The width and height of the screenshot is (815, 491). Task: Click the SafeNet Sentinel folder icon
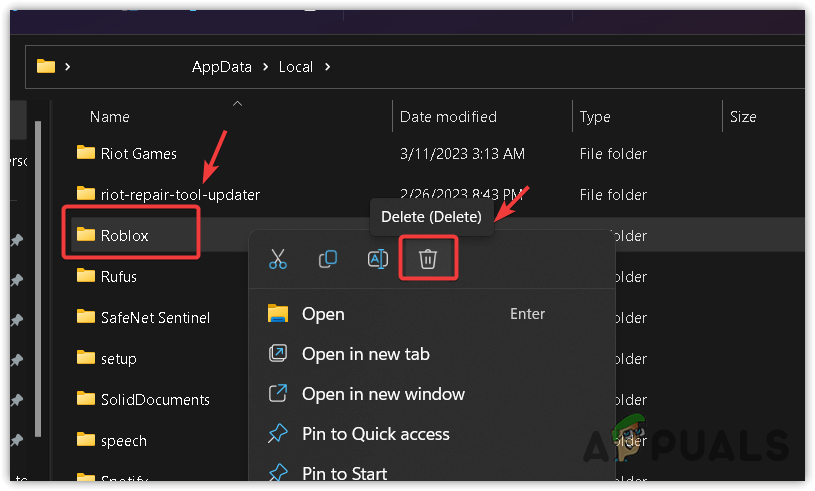click(x=85, y=317)
